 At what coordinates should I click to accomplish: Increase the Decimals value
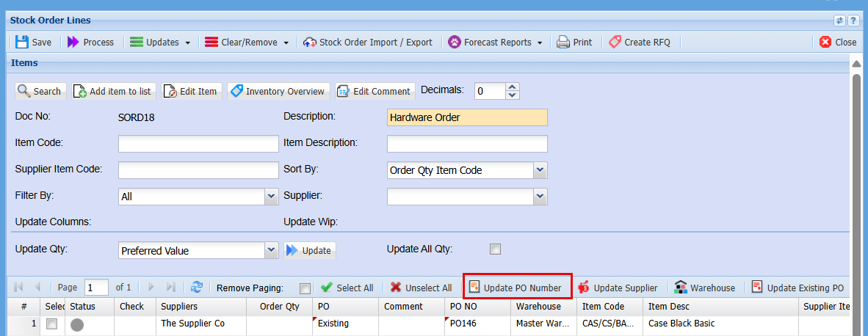pyautogui.click(x=513, y=87)
